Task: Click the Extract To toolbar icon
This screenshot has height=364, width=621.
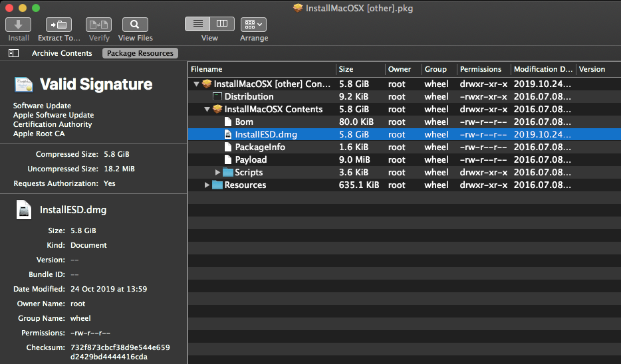Action: (x=59, y=25)
